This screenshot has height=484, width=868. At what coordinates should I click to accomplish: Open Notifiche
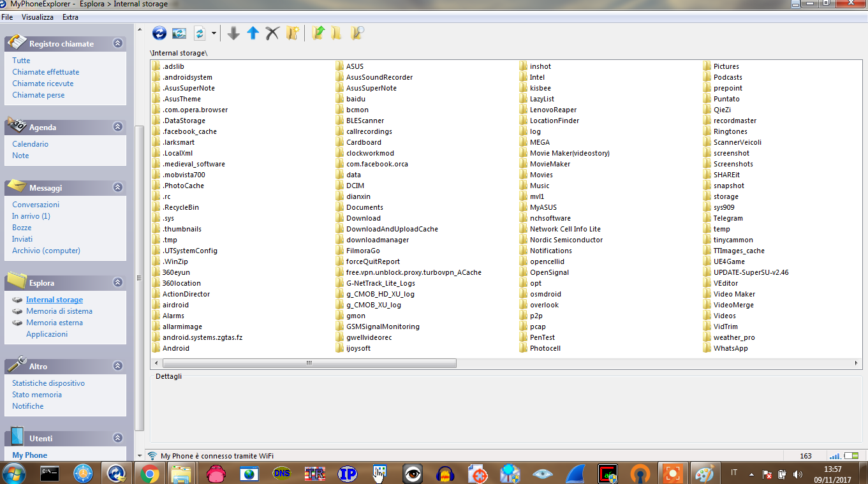(28, 406)
